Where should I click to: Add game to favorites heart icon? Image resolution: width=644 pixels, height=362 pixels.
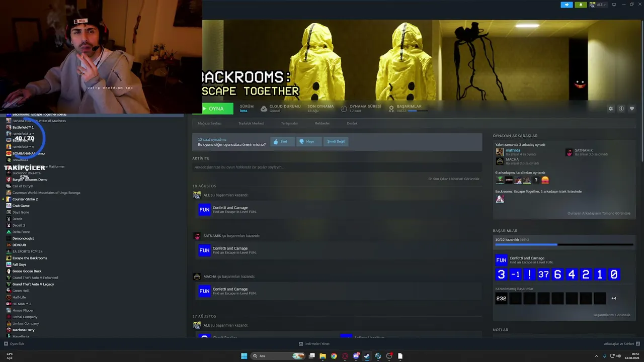pyautogui.click(x=632, y=109)
